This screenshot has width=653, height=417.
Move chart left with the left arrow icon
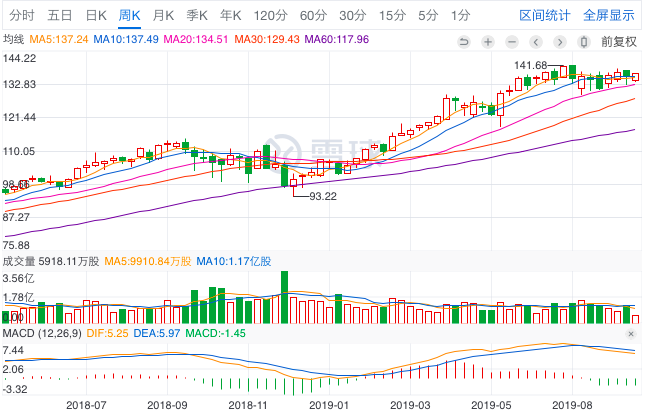pos(536,42)
